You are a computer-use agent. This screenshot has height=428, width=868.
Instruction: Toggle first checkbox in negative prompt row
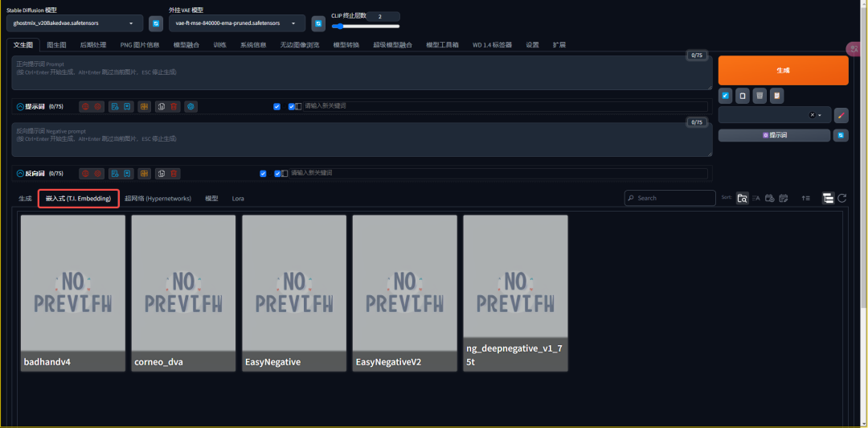(x=264, y=173)
